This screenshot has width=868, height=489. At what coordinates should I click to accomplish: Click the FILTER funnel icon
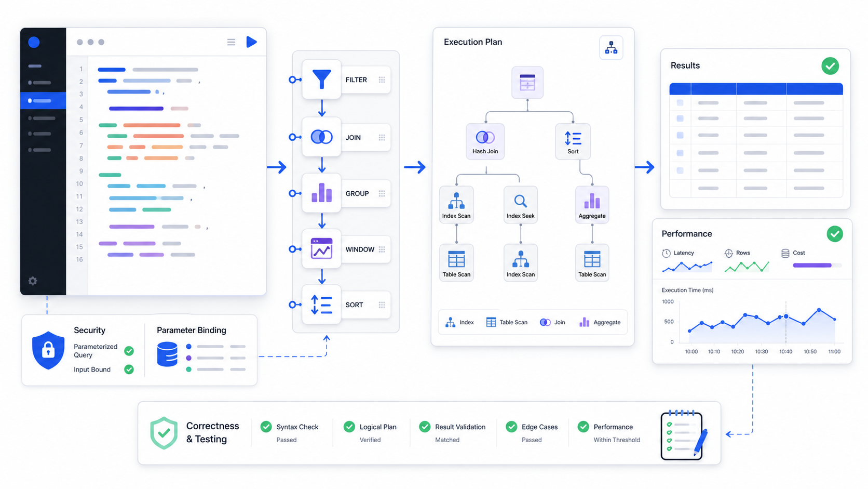click(x=322, y=80)
